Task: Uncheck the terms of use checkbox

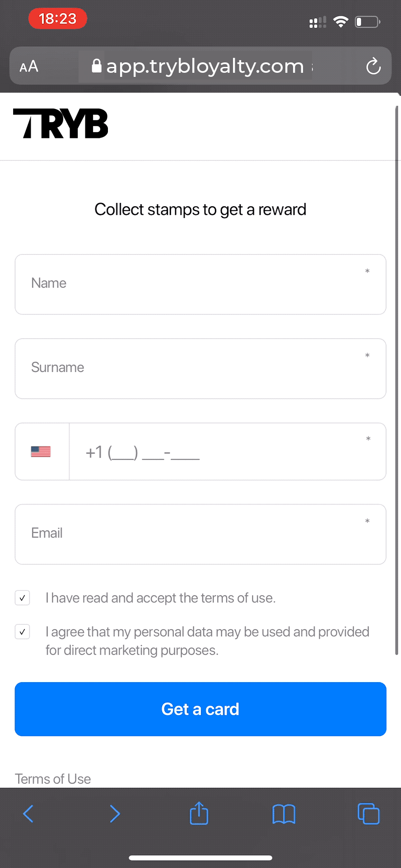Action: pos(23,598)
